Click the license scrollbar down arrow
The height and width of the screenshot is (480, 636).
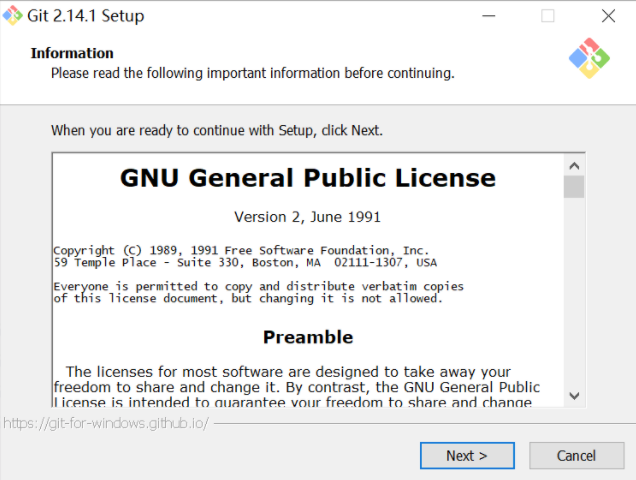[x=574, y=396]
